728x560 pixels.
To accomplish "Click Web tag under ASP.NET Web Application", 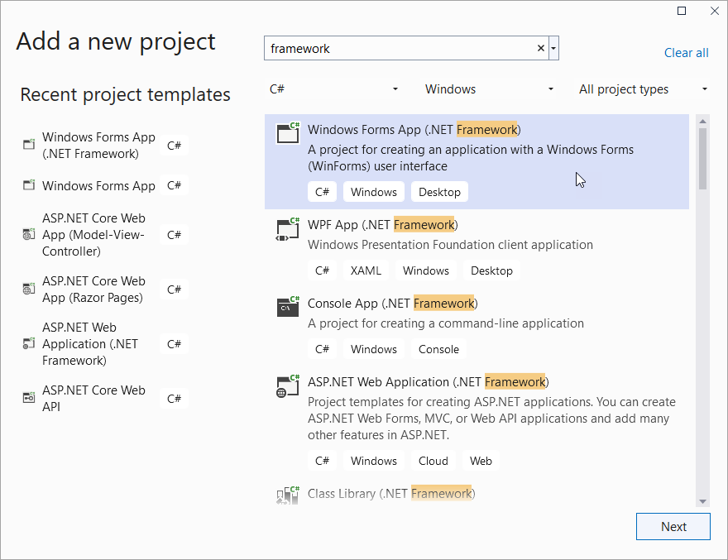I will [x=481, y=461].
